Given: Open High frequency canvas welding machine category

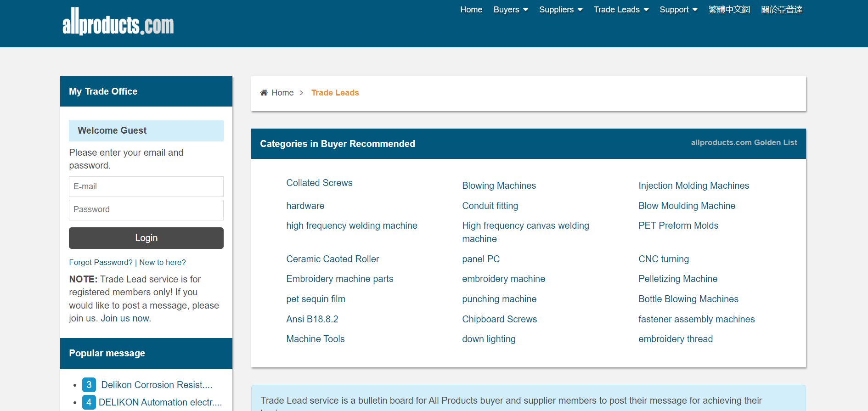Looking at the screenshot, I should pyautogui.click(x=525, y=232).
